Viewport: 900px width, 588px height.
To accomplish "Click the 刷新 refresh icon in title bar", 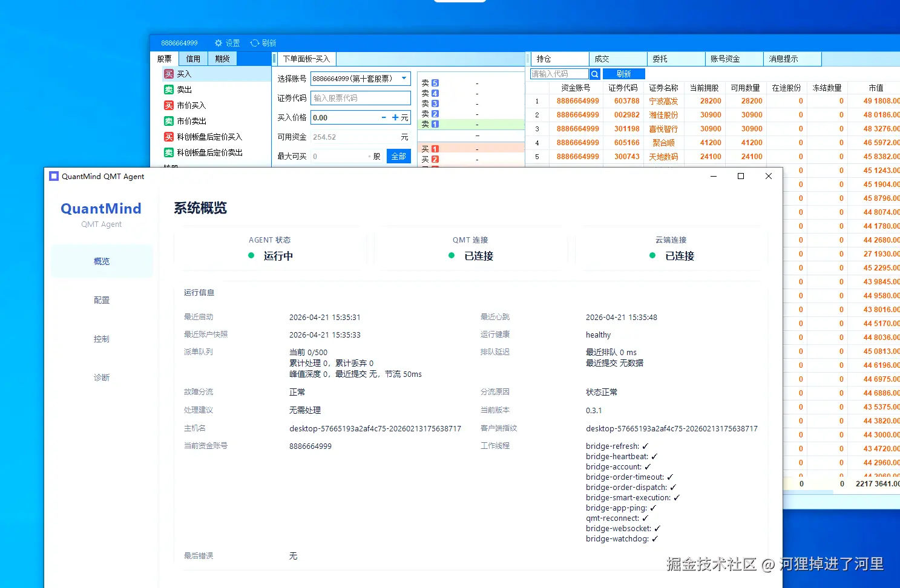I will click(x=255, y=43).
